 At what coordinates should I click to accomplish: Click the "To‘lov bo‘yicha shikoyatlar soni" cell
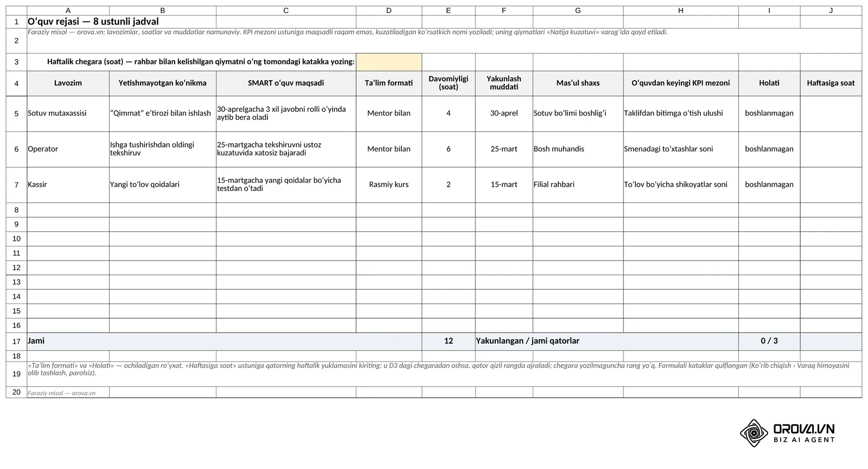(x=680, y=185)
